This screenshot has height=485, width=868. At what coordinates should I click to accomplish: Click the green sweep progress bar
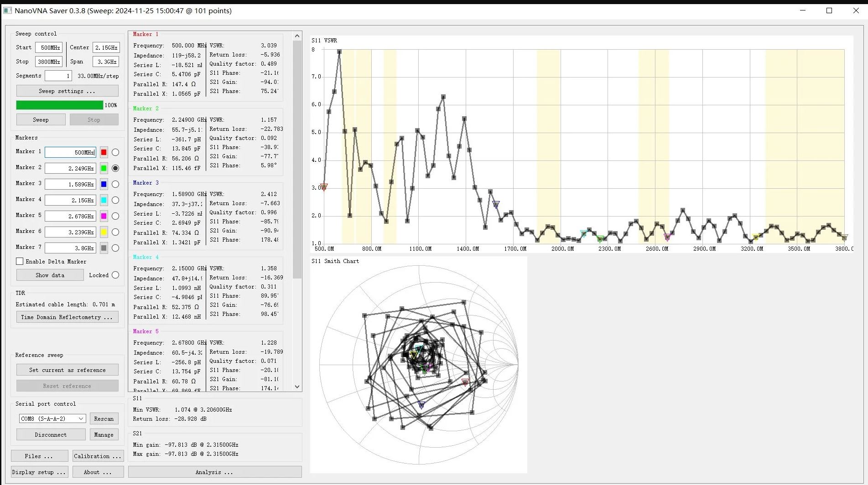tap(60, 105)
